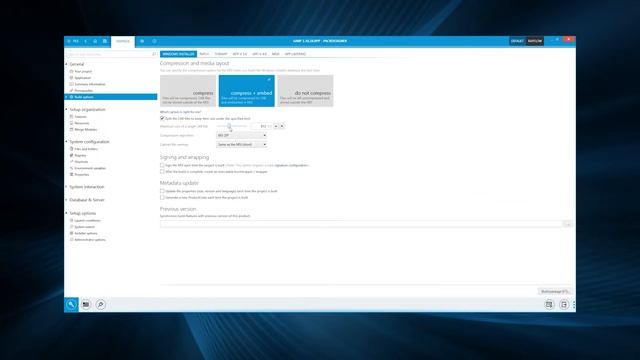Image resolution: width=640 pixels, height=360 pixels.
Task: Click the Installer options item icon
Action: [71, 233]
